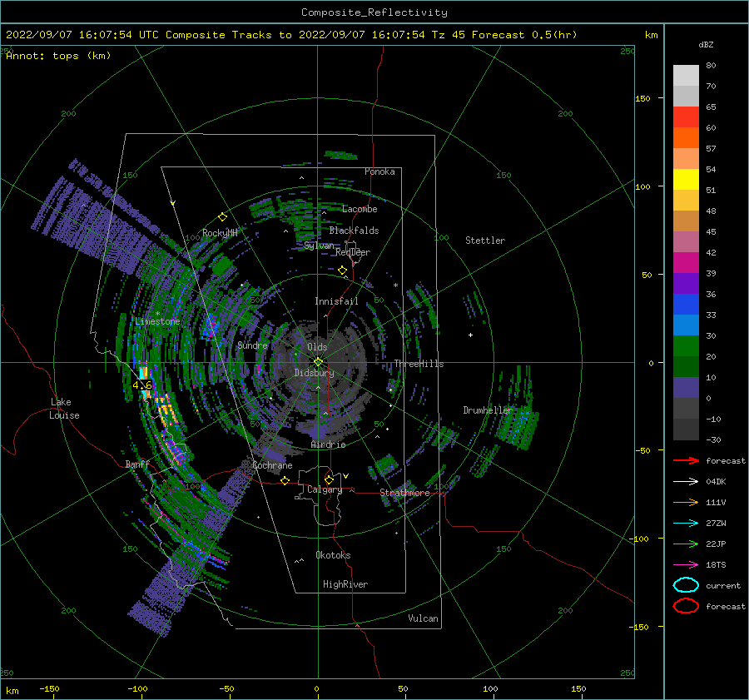Click the UTC Composite Tracks timestamp header
The width and height of the screenshot is (749, 700).
291,35
